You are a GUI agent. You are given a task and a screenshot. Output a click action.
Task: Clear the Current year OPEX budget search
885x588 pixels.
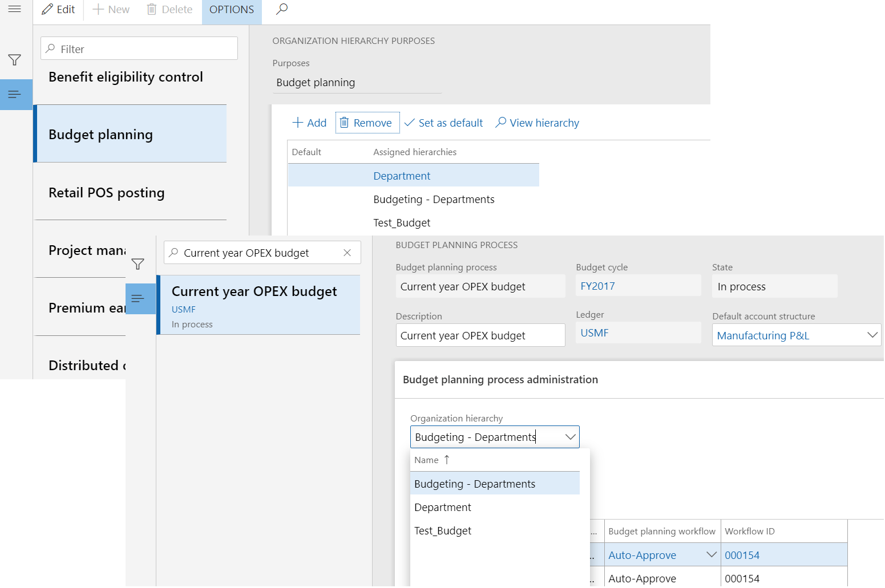pos(347,253)
